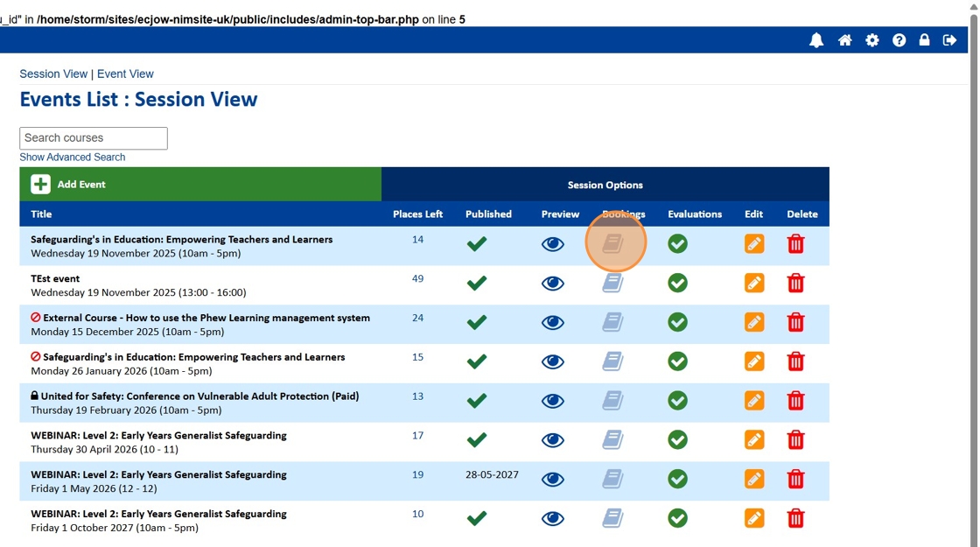This screenshot has width=980, height=547.
Task: Open places left 17 link
Action: (x=417, y=436)
